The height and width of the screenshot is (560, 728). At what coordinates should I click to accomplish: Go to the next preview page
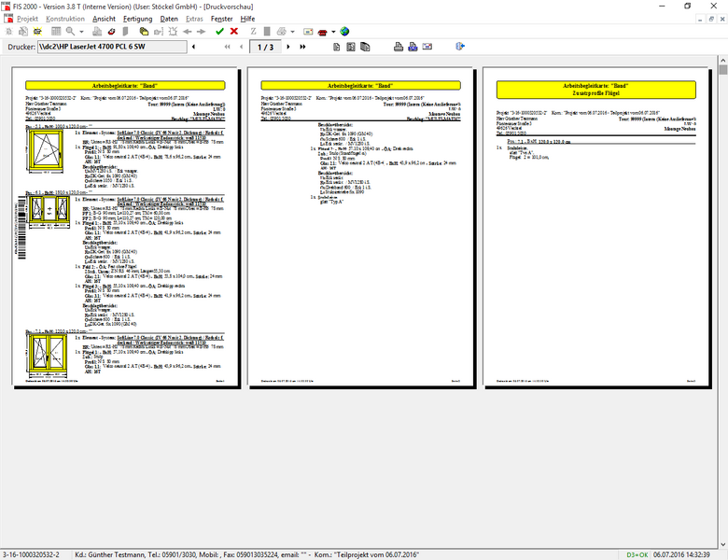click(x=288, y=47)
